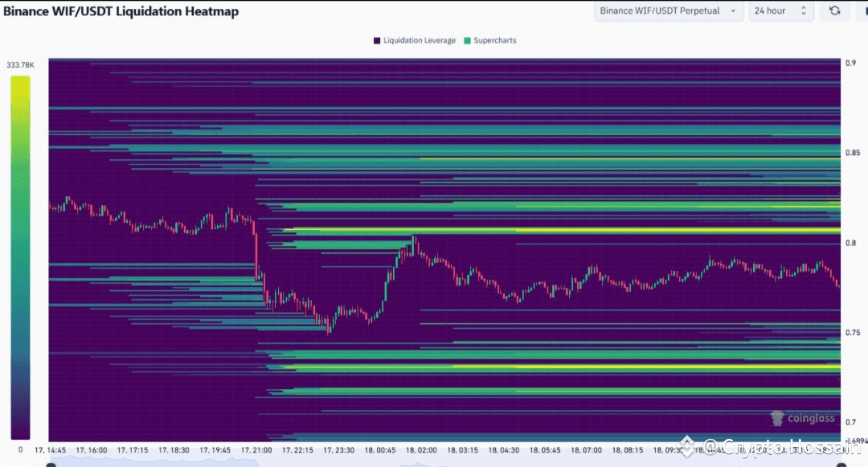Screen dimensions: 868x467
Task: Click the left handle of the bottom range slider
Action: [51, 465]
